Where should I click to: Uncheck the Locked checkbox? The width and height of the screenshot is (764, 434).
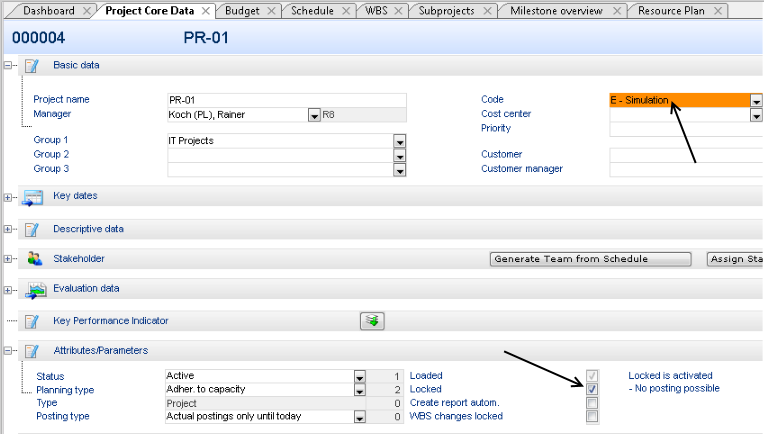[592, 389]
